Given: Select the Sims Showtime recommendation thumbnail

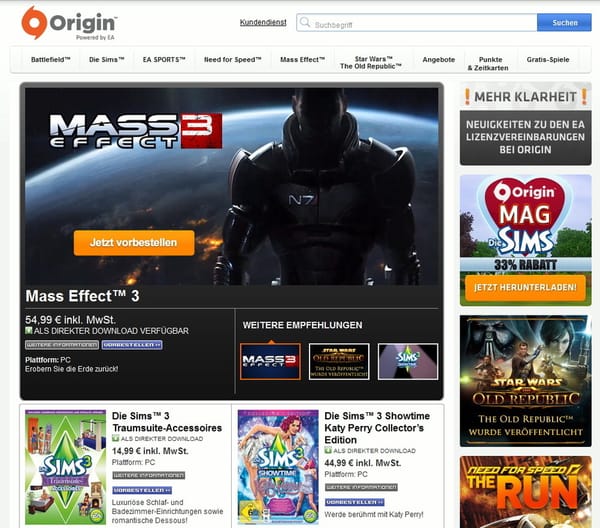Looking at the screenshot, I should (x=408, y=361).
